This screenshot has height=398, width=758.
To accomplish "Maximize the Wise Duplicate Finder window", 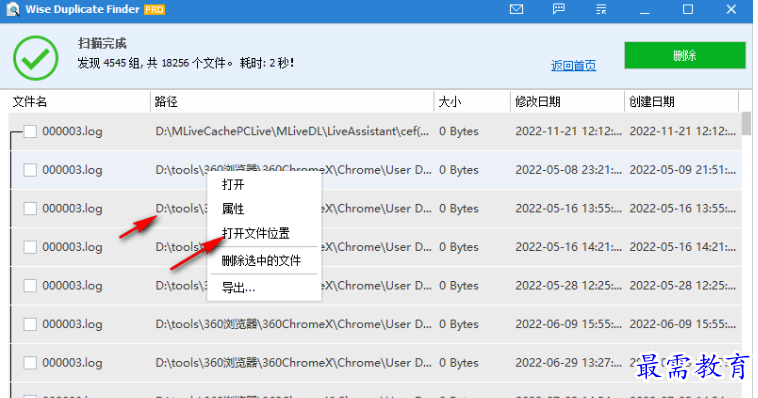I will [x=688, y=9].
